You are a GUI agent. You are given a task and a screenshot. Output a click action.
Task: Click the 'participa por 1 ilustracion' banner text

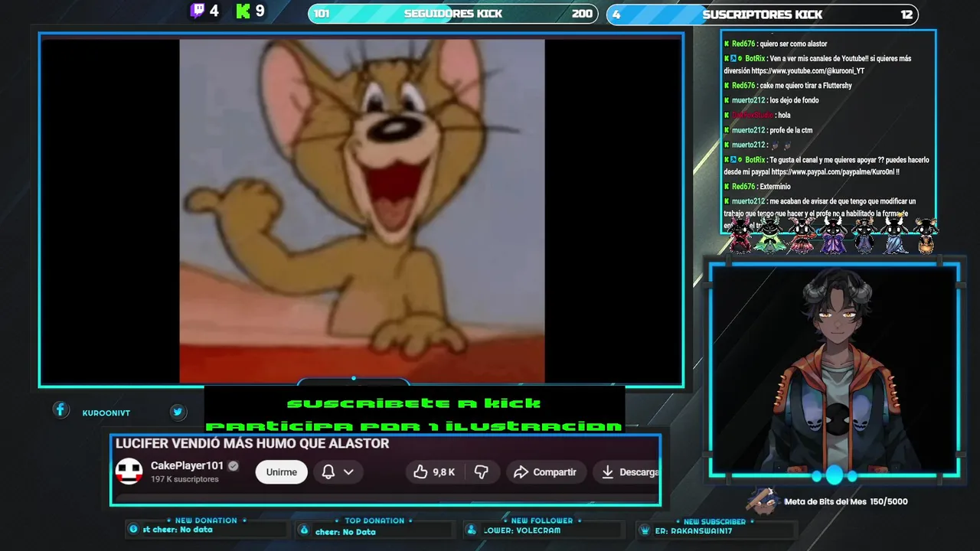413,425
